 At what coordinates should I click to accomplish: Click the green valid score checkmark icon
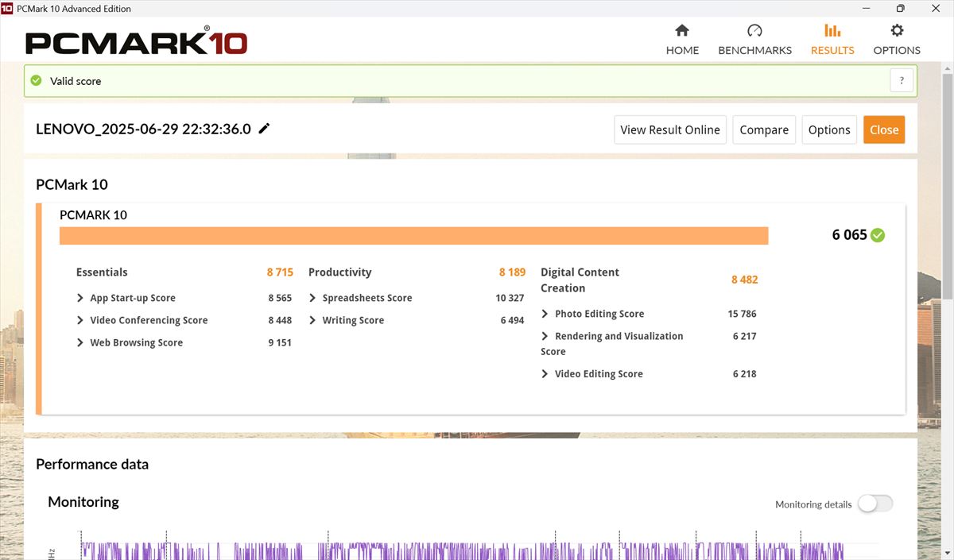36,80
